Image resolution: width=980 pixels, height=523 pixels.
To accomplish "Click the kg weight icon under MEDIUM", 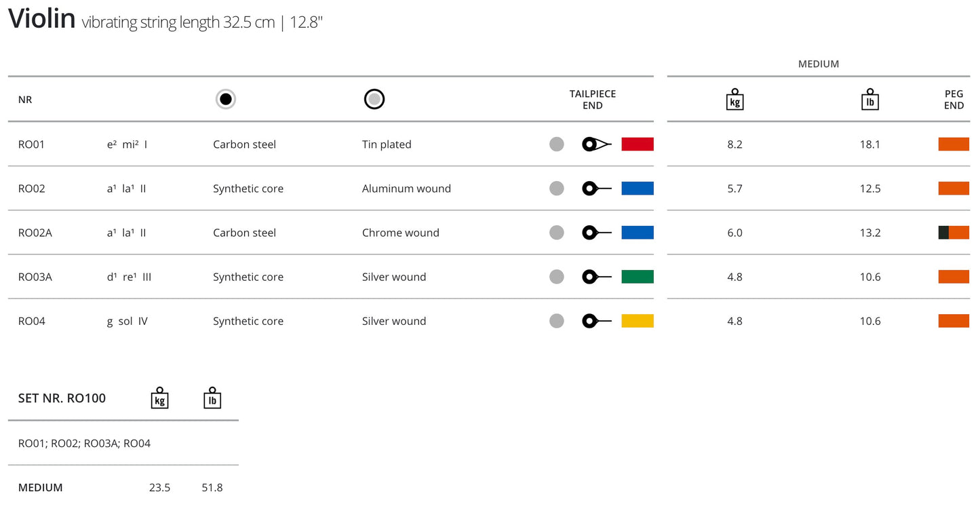I will 734,100.
